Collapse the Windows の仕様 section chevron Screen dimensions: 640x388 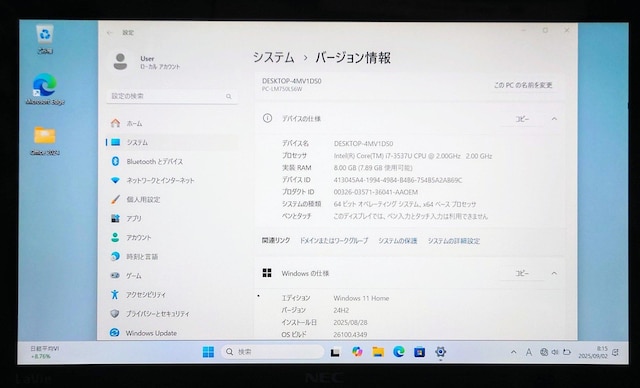click(x=554, y=273)
